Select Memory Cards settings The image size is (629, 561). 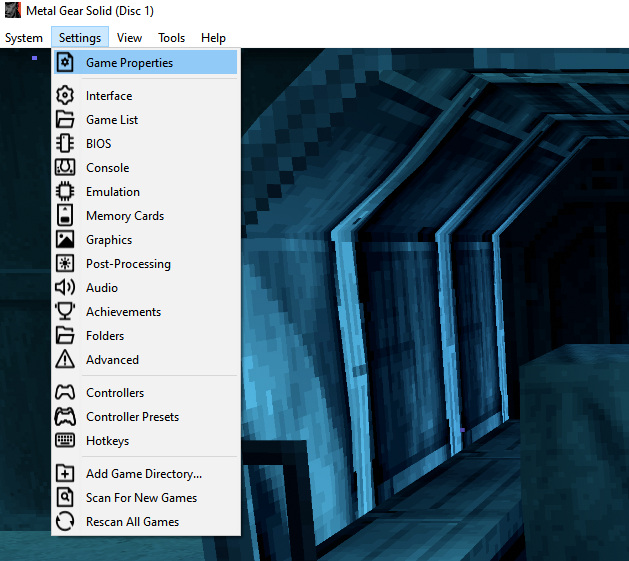coord(146,215)
